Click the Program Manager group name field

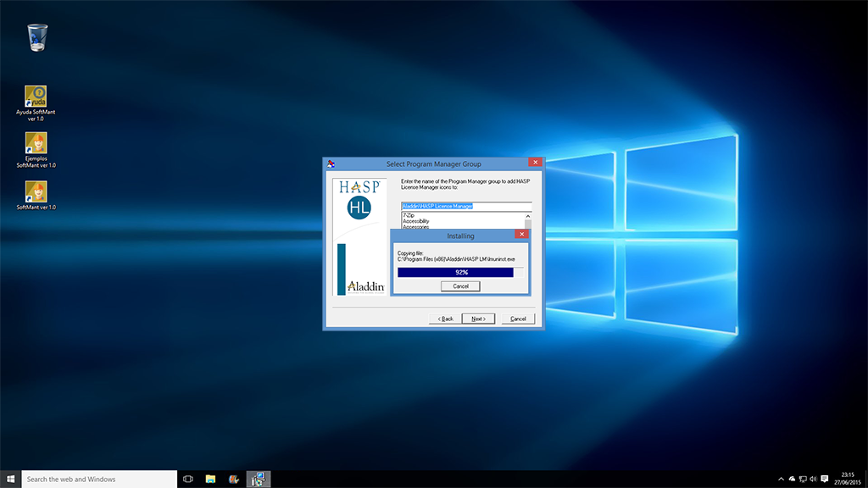465,206
